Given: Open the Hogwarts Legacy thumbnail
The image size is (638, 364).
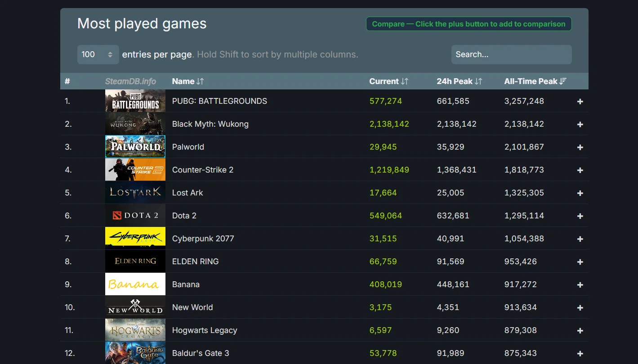Looking at the screenshot, I should (x=135, y=330).
